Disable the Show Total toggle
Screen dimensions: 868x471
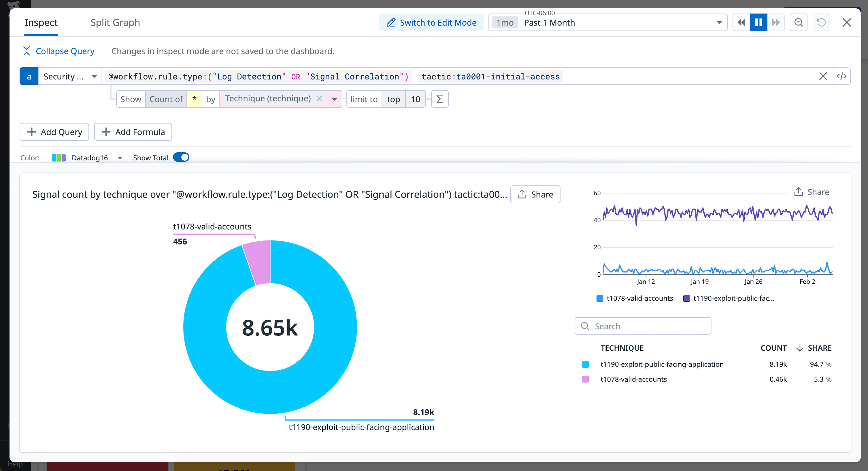181,157
